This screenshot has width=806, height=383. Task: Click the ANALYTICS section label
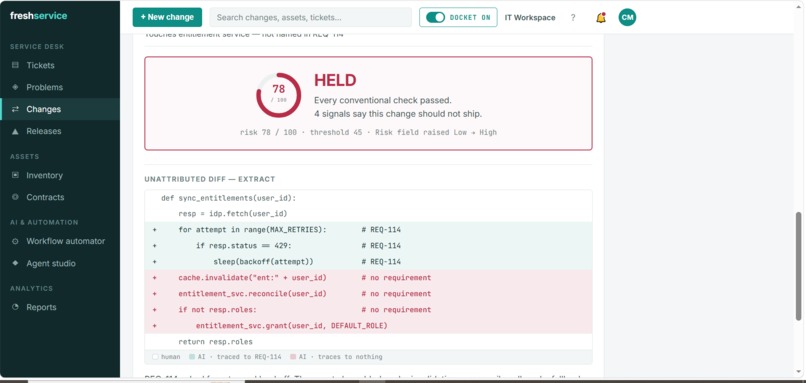pyautogui.click(x=31, y=288)
